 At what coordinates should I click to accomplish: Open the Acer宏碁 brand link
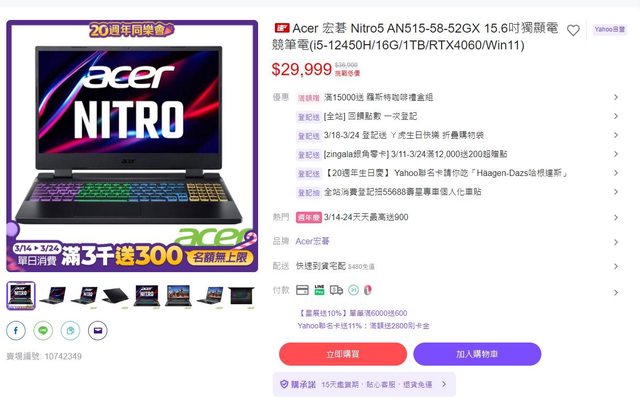click(x=312, y=241)
